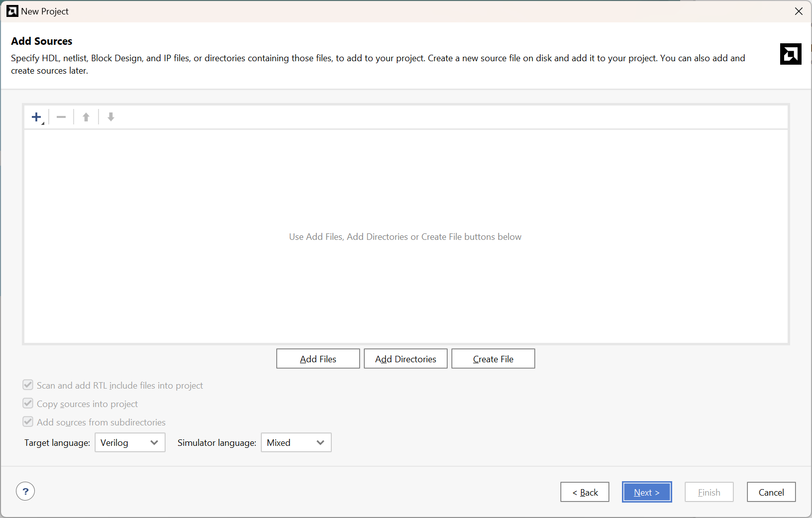Click the Move Up arrow icon
This screenshot has width=812, height=518.
pyautogui.click(x=86, y=117)
